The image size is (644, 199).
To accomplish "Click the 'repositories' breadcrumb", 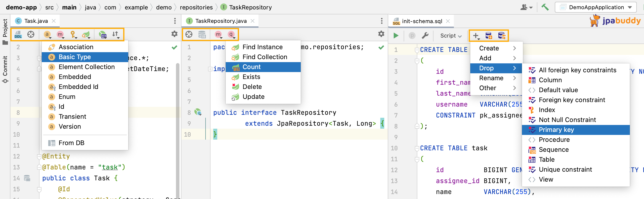I will point(196,7).
